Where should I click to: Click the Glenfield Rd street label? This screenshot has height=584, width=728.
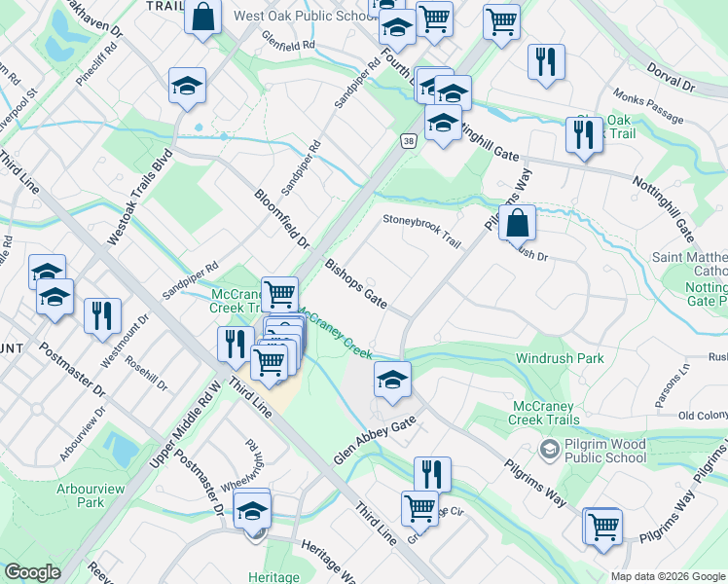pyautogui.click(x=288, y=40)
